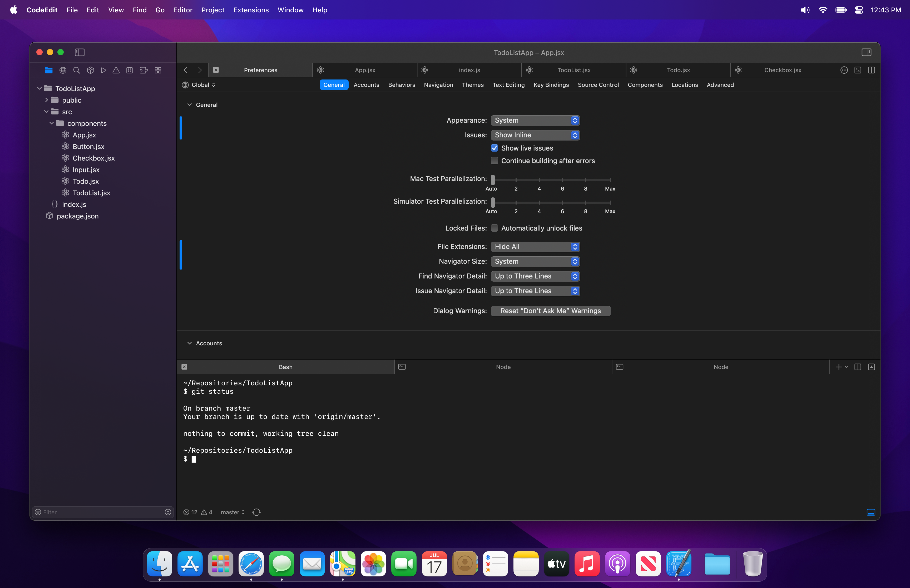Open the Issues Show Inline dropdown

[x=535, y=135]
